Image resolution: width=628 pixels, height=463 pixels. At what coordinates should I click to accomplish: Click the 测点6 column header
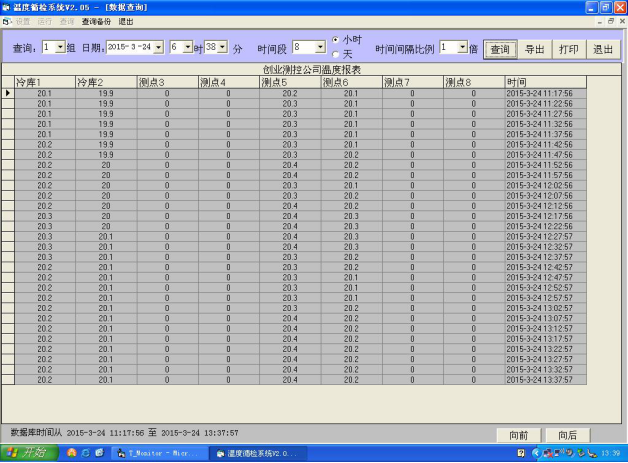pyautogui.click(x=351, y=83)
